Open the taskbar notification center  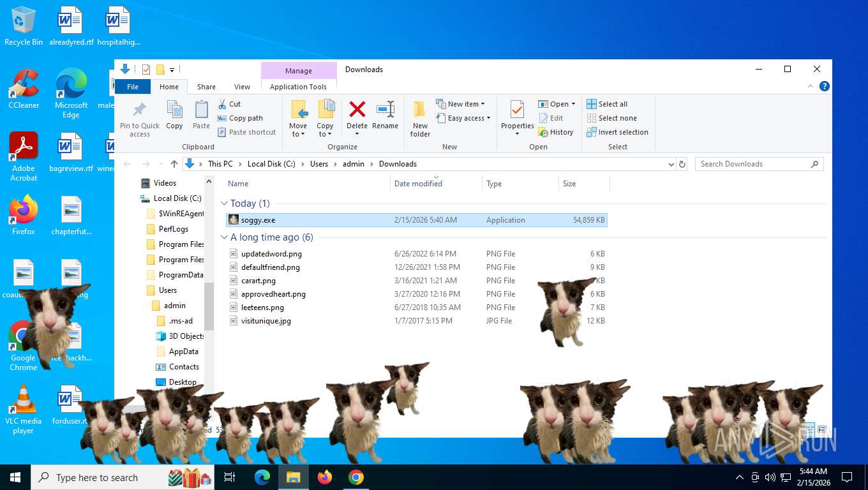coord(847,477)
